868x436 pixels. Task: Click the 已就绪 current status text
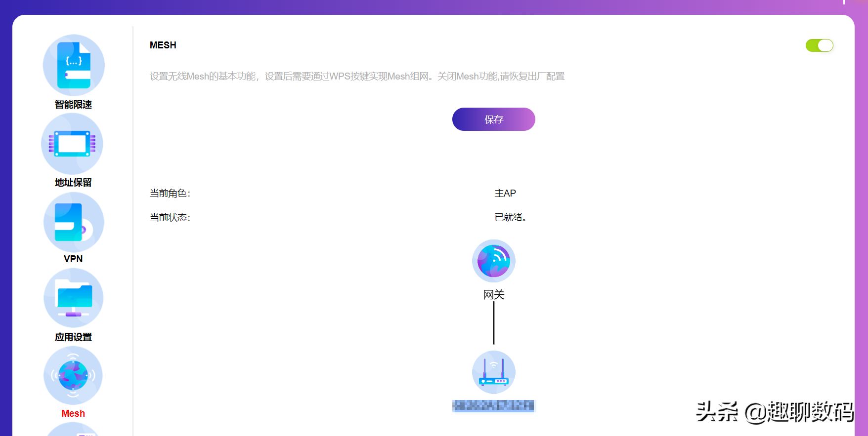coord(510,217)
